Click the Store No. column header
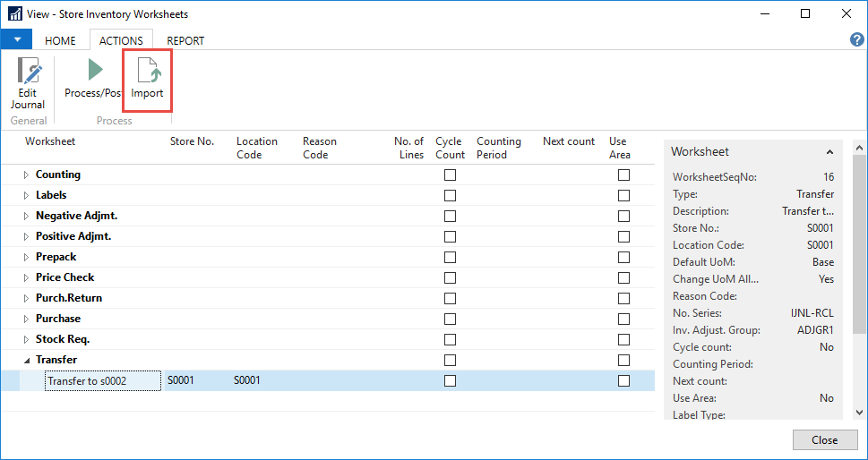The width and height of the screenshot is (868, 460). tap(192, 141)
